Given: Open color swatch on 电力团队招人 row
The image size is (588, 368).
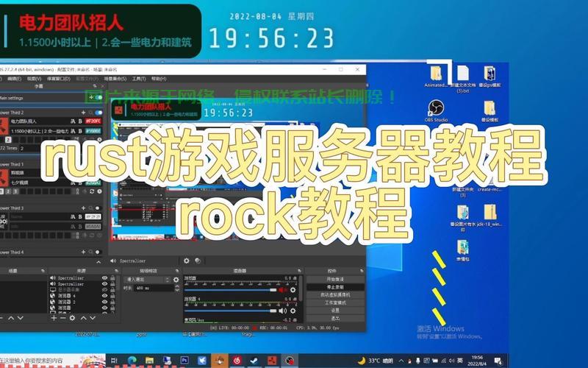Looking at the screenshot, I should pyautogui.click(x=93, y=121).
